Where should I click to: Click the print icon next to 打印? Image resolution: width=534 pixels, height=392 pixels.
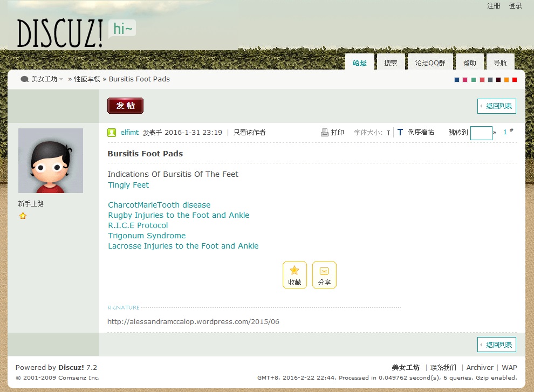[324, 133]
